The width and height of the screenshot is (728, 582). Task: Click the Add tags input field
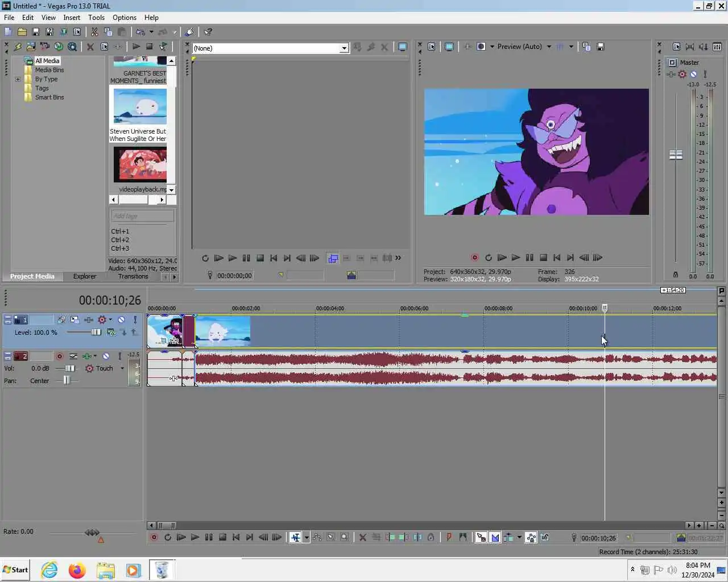coord(142,216)
